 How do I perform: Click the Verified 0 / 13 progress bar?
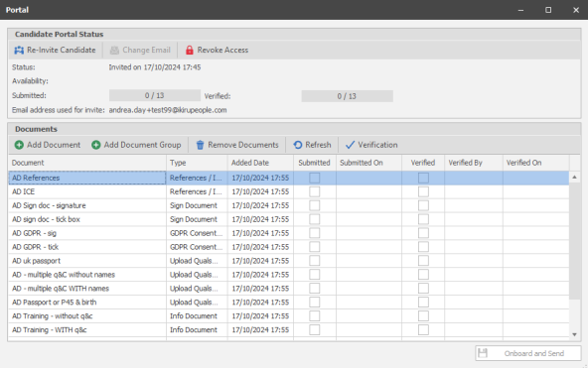348,96
